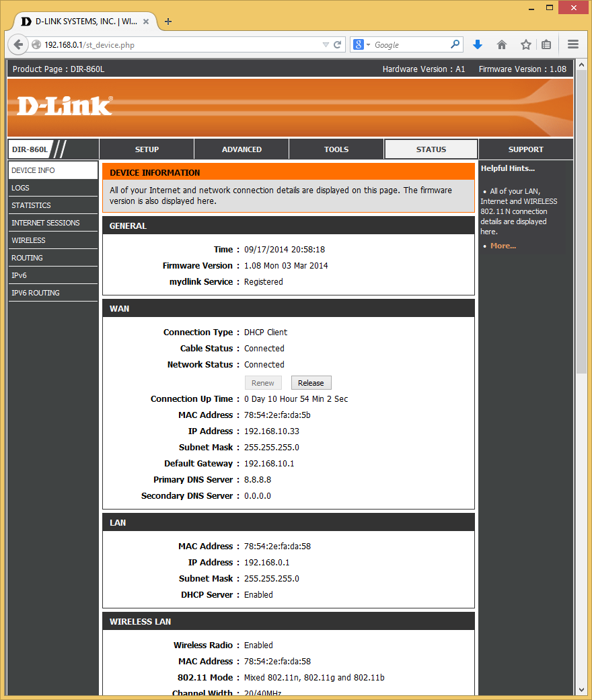
Task: Click the Hardware Version : A1 text
Action: [x=423, y=69]
